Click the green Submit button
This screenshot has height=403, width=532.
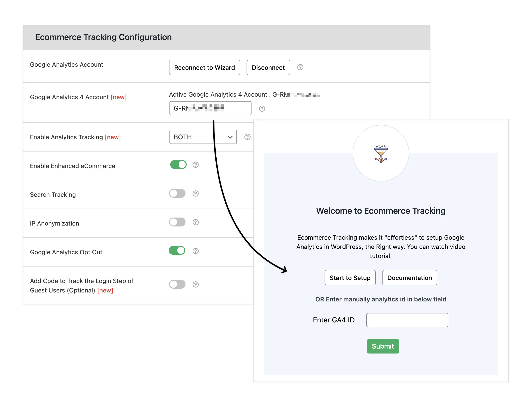383,346
